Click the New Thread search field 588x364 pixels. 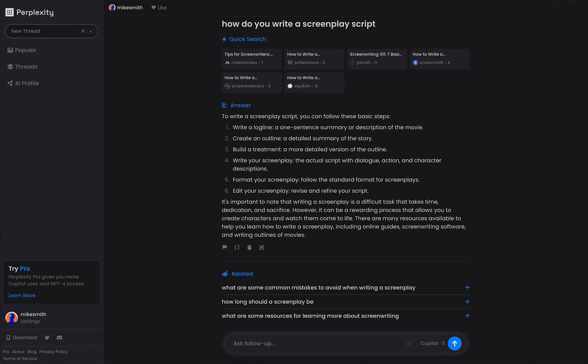(51, 31)
